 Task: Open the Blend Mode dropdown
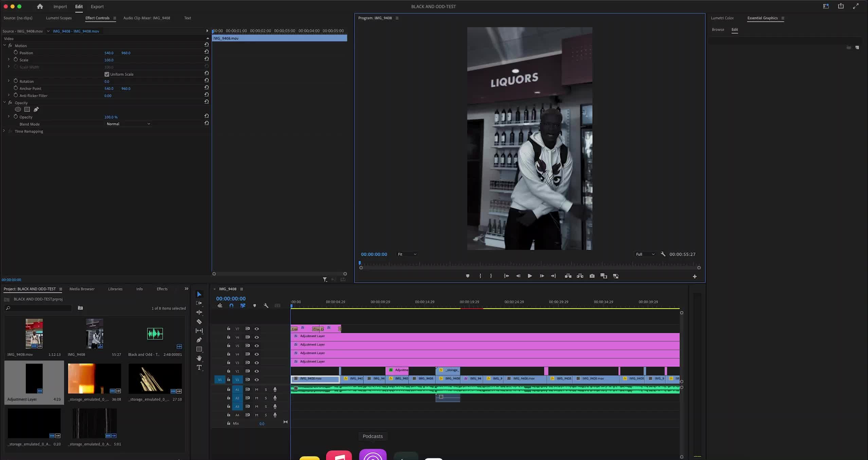tap(128, 124)
